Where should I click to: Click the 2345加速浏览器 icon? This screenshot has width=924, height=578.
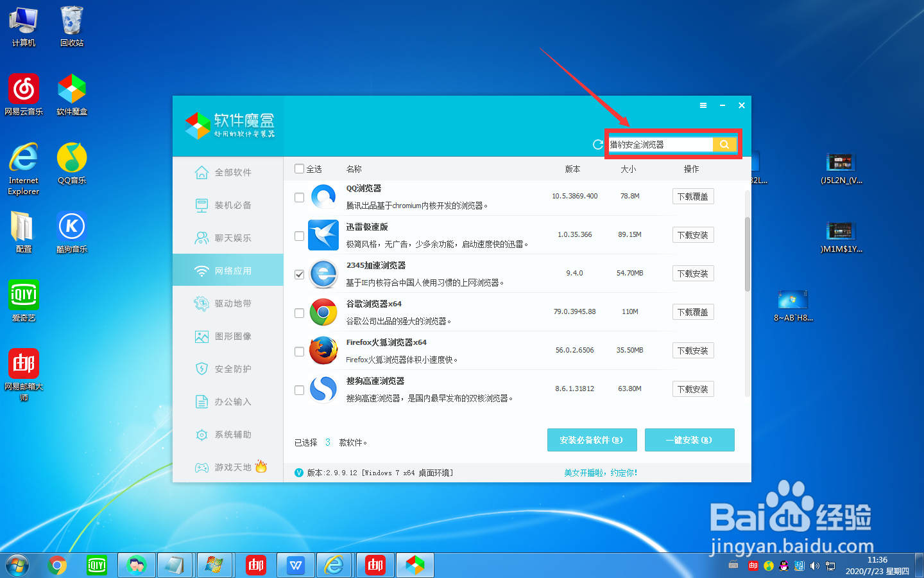tap(323, 274)
